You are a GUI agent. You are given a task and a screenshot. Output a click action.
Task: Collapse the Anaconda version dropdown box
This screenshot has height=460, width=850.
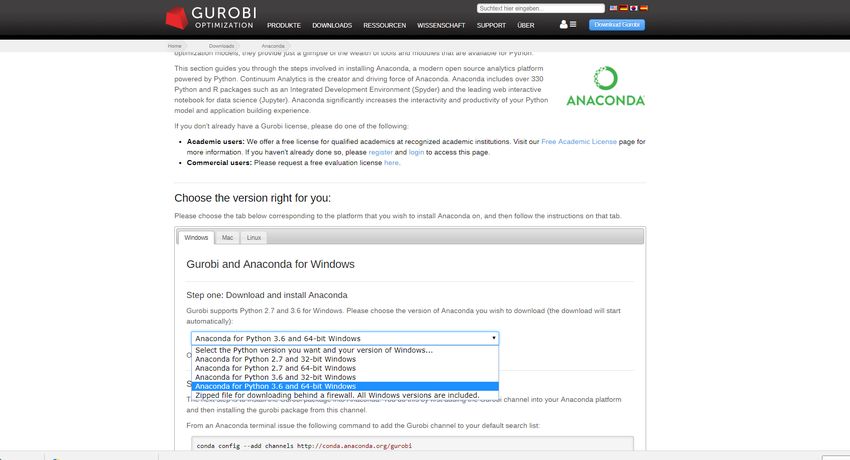(345, 339)
